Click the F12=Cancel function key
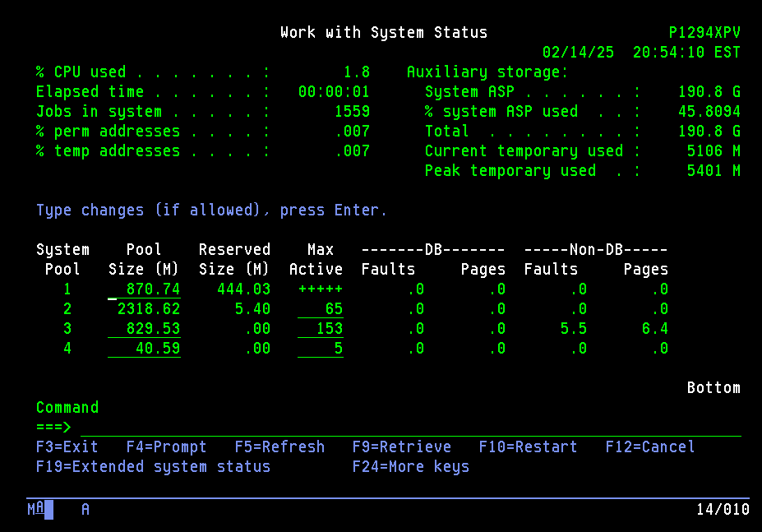Viewport: 762px width, 532px height. [650, 447]
